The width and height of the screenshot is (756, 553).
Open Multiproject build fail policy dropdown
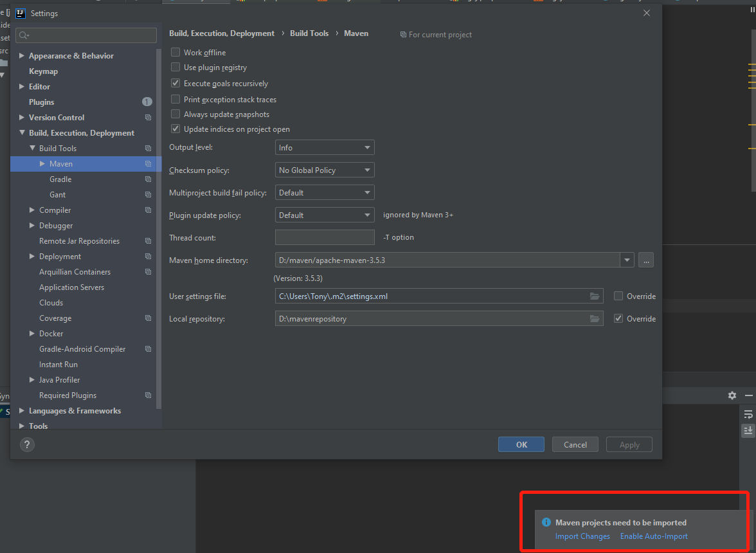(x=325, y=193)
